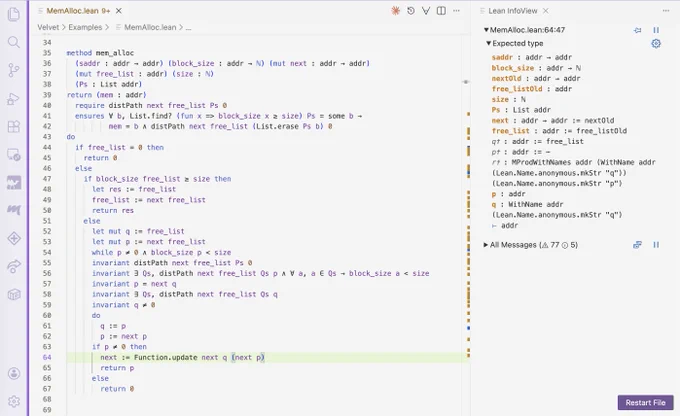Click 'invariant p = next q' line
Screen dimensions: 680x416
[x=134, y=284]
